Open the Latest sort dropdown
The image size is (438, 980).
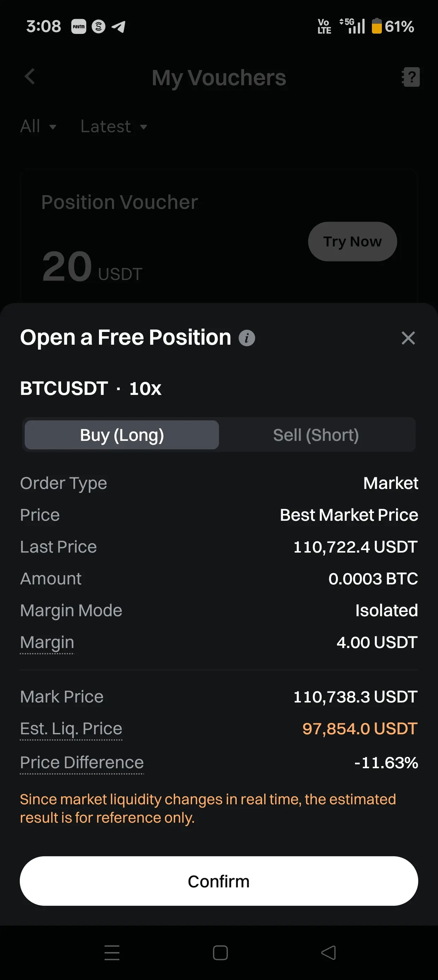coord(113,126)
